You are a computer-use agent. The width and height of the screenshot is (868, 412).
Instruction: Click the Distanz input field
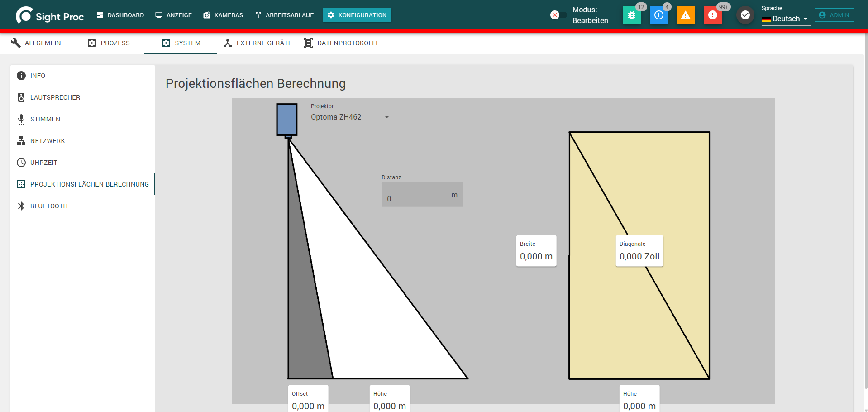pyautogui.click(x=422, y=195)
